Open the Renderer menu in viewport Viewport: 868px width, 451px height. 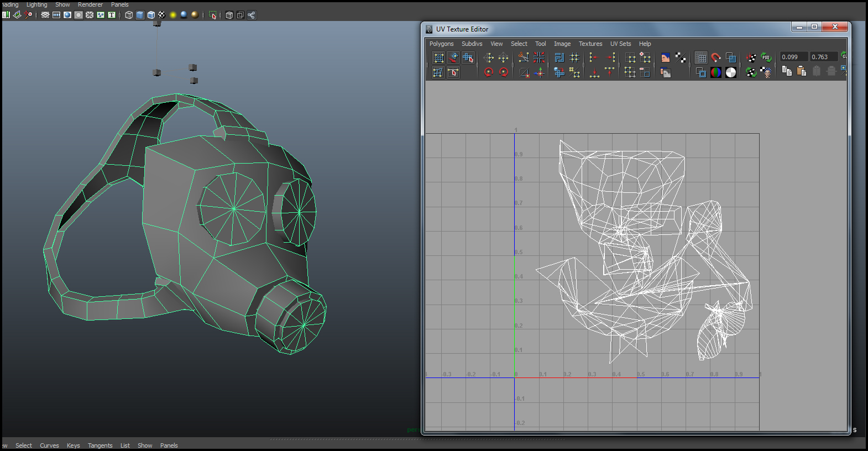(x=90, y=4)
